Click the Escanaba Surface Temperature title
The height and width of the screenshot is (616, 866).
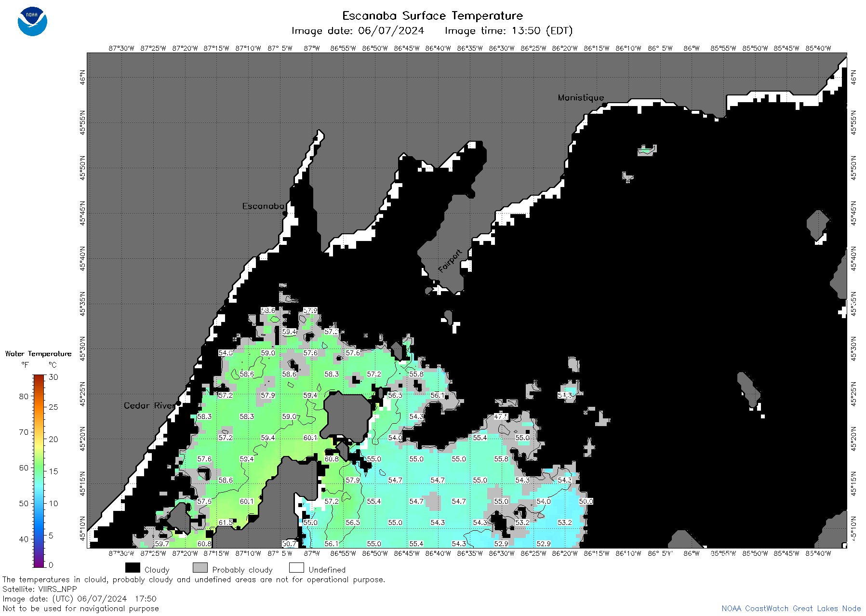tap(432, 16)
